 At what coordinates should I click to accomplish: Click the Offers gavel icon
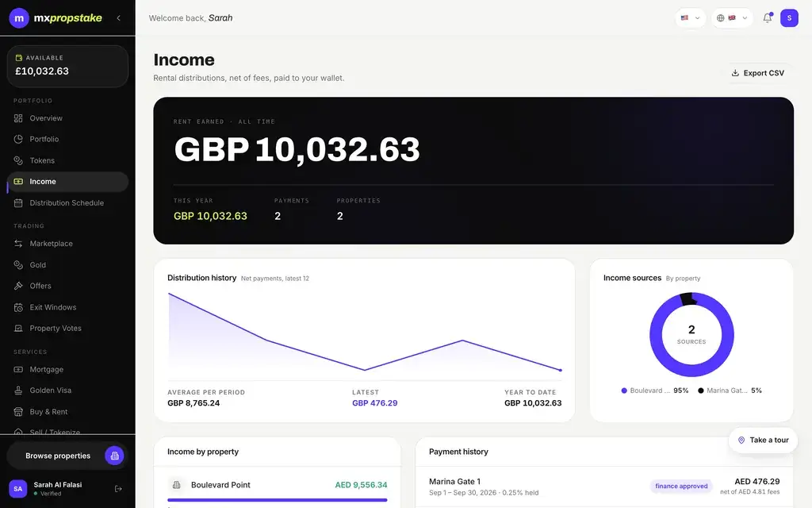tap(18, 286)
